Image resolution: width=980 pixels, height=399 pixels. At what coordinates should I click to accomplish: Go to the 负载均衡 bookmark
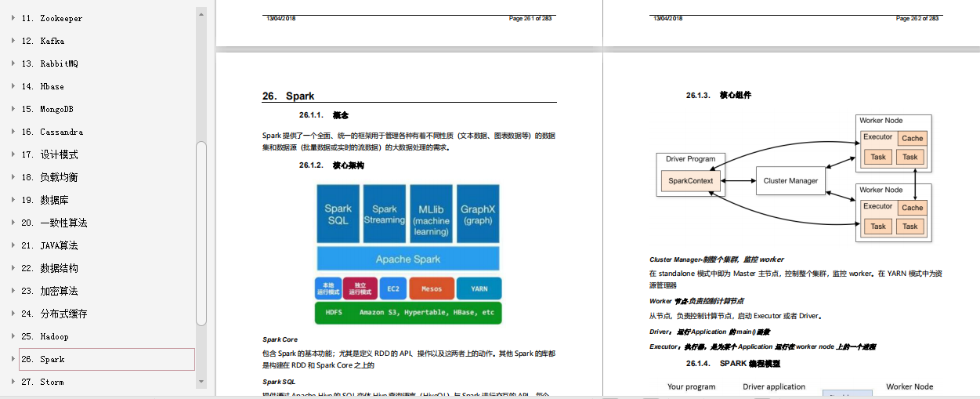(x=49, y=177)
